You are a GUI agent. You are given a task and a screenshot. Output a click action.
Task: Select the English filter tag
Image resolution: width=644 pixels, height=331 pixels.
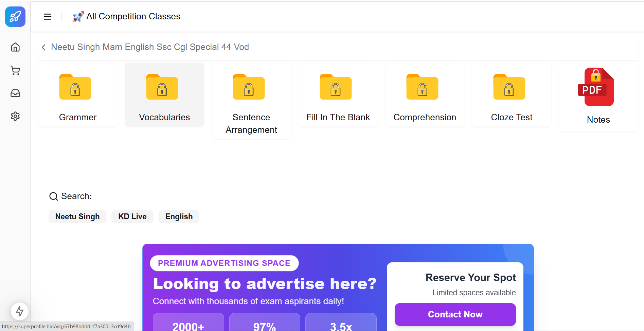[179, 216]
